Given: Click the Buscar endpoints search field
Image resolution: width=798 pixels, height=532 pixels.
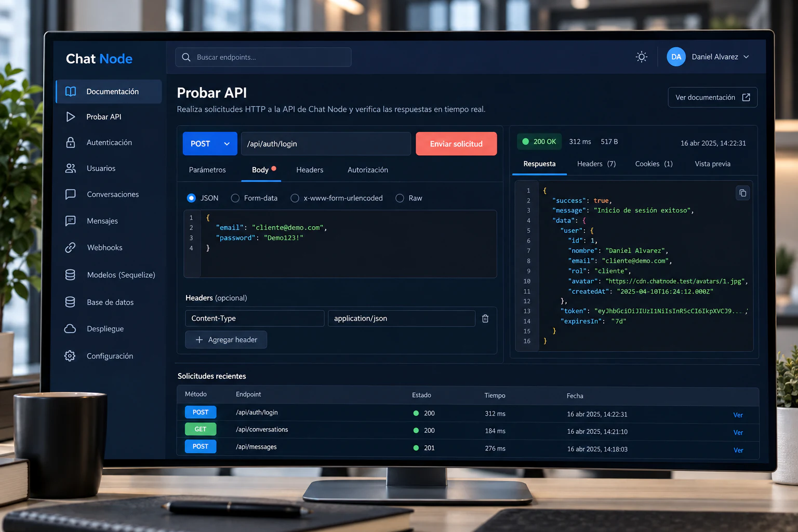Looking at the screenshot, I should click(x=263, y=57).
